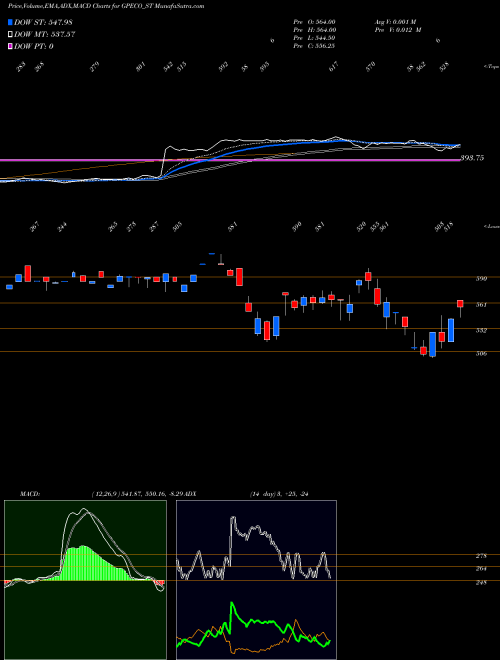Click the 264 indicator axis label
The width and height of the screenshot is (500, 660).
tap(481, 569)
